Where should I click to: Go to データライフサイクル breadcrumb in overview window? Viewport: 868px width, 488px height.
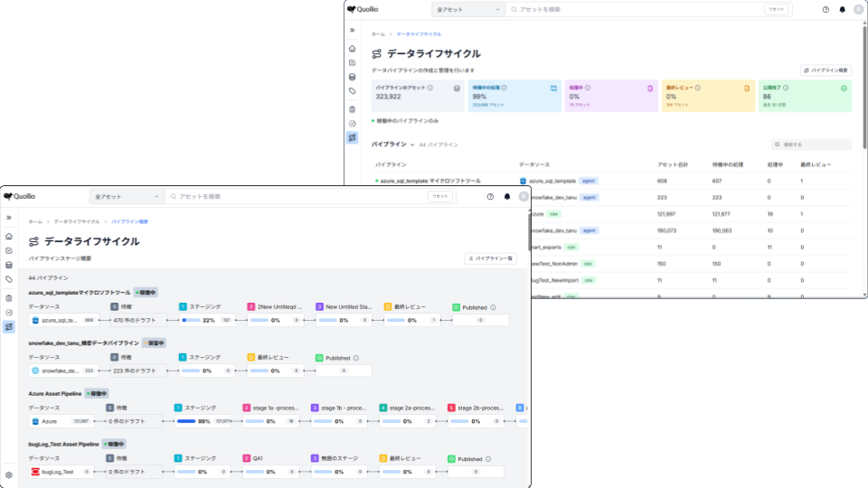coord(77,221)
